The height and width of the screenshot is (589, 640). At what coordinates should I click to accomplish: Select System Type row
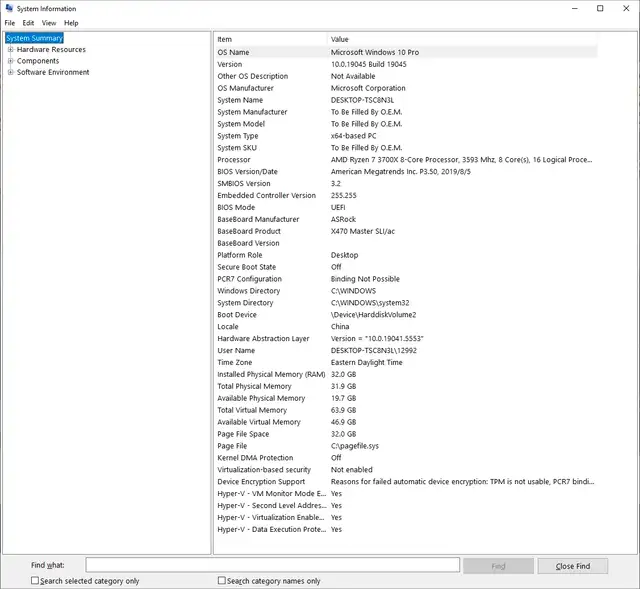coord(406,136)
